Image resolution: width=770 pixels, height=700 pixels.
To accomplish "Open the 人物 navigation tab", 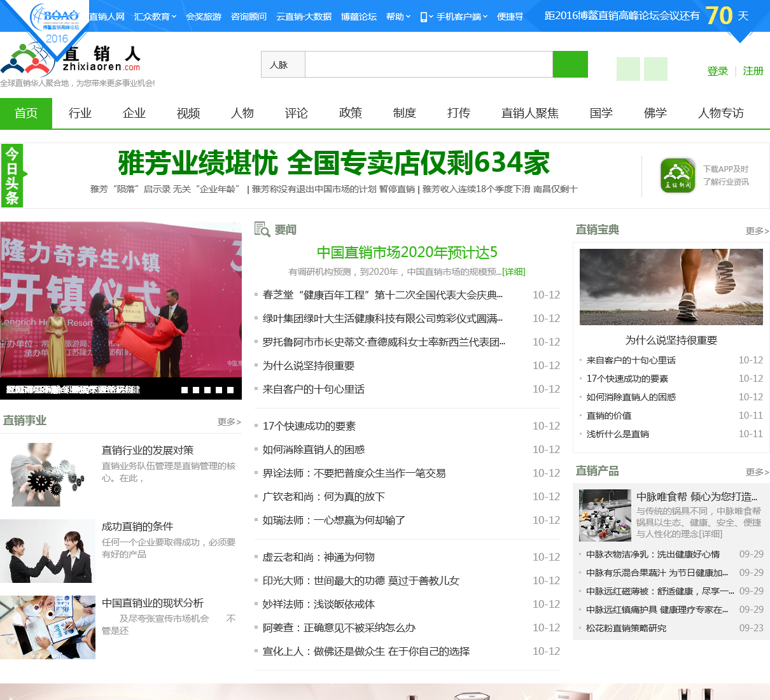I will (x=242, y=113).
